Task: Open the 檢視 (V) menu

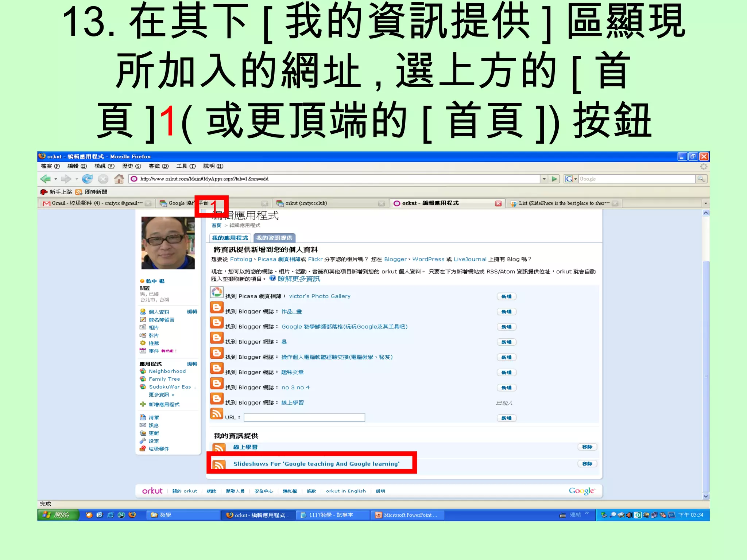Action: tap(104, 166)
